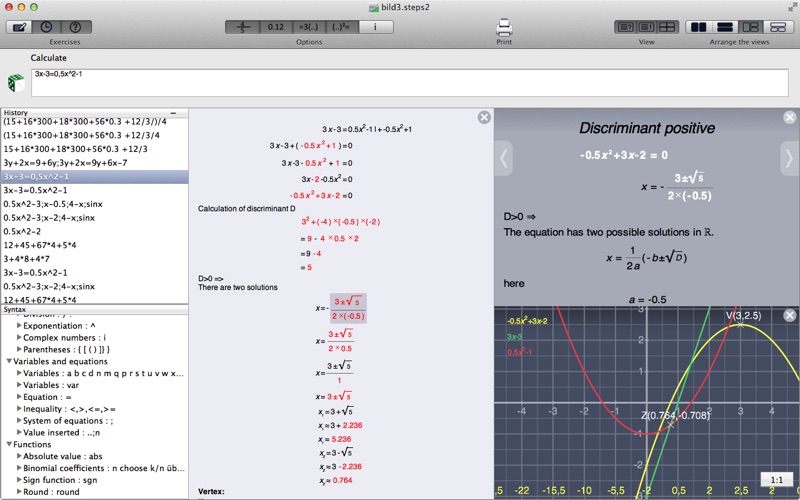Toggle the =3(..) factoring option

pyautogui.click(x=309, y=27)
